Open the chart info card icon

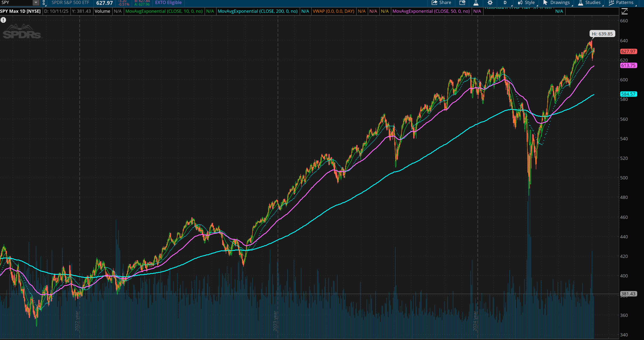[462, 3]
